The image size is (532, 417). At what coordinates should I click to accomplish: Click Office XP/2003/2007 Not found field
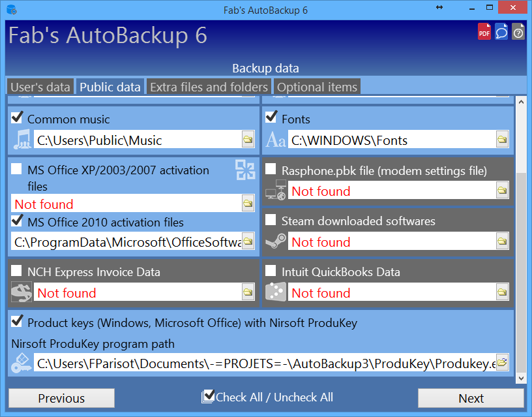pyautogui.click(x=126, y=204)
